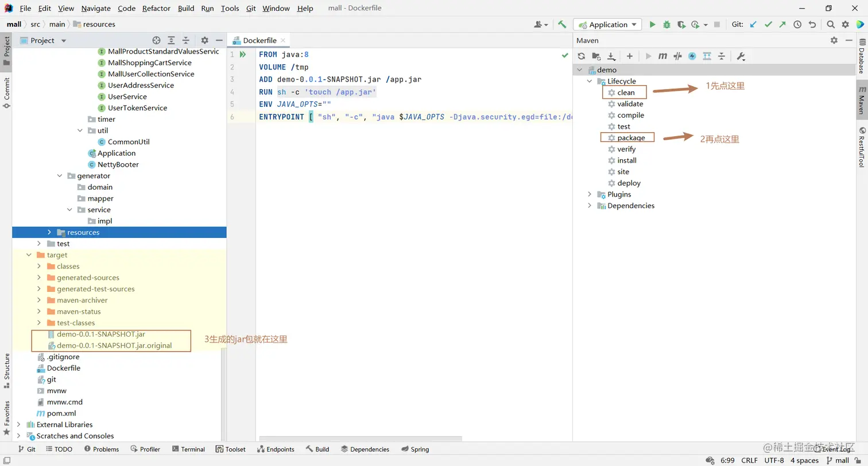Show Maven dependencies diagram
868x466 pixels.
(x=707, y=56)
